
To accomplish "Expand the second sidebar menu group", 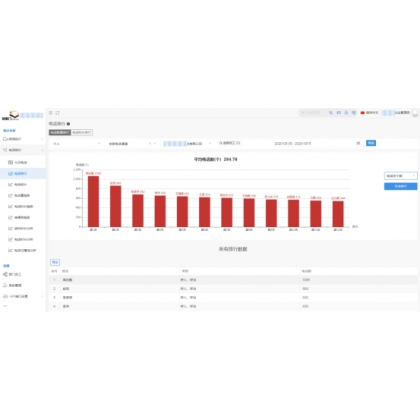I will (23, 150).
